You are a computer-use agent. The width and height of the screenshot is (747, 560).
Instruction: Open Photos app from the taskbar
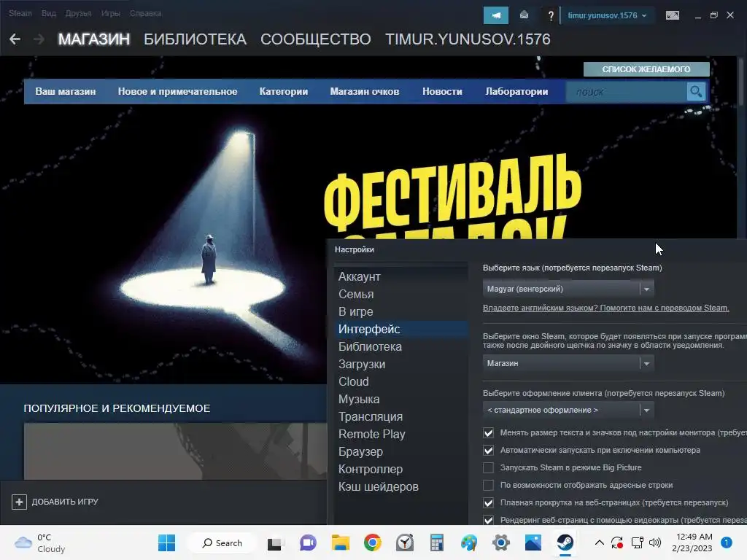[533, 542]
